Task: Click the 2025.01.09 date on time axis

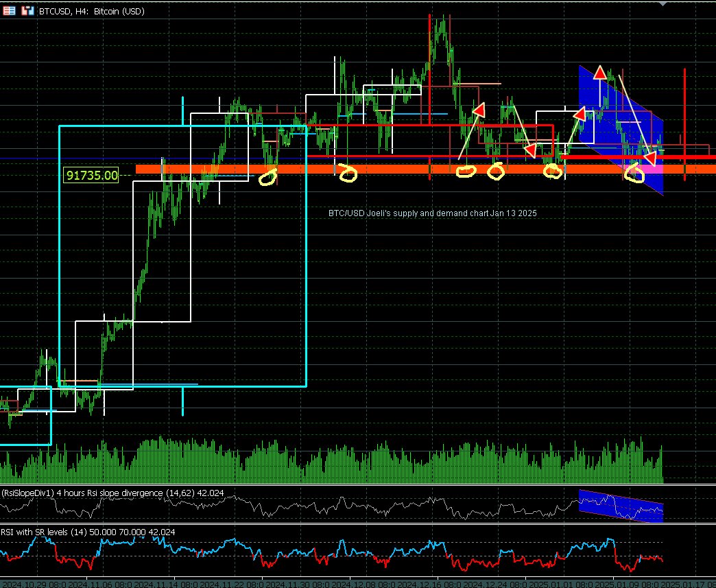Action: pos(628,584)
